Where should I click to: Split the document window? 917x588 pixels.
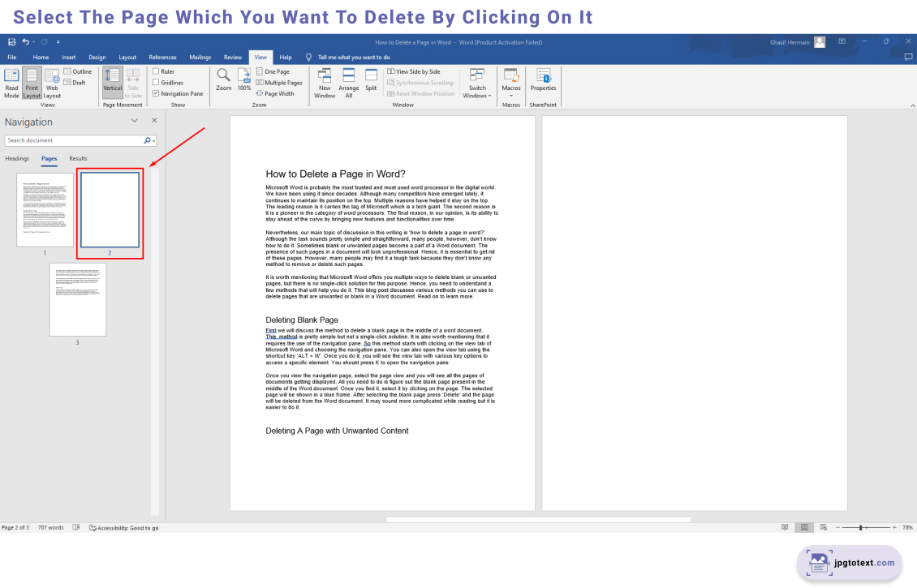click(371, 80)
